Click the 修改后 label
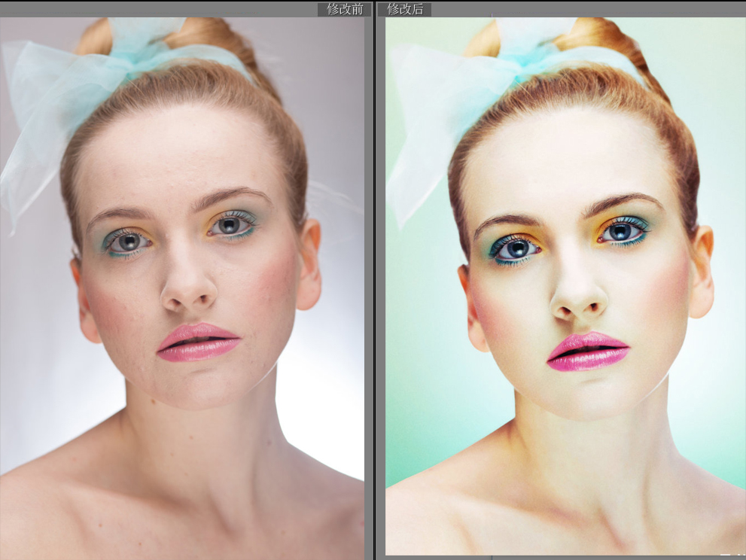 pyautogui.click(x=405, y=9)
